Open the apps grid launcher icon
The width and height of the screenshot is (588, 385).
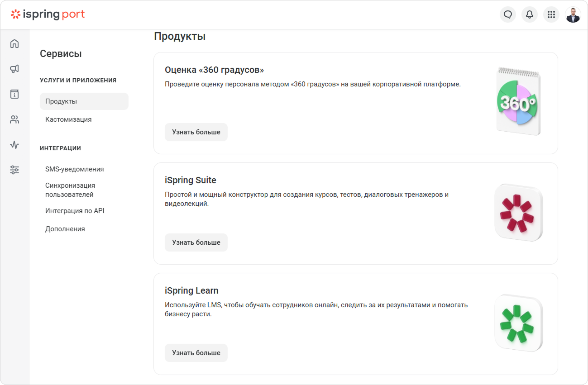click(551, 14)
